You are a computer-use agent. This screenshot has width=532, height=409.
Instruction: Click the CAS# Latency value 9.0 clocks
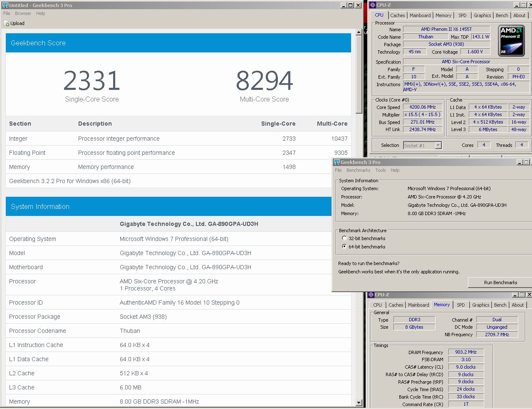pos(465,367)
